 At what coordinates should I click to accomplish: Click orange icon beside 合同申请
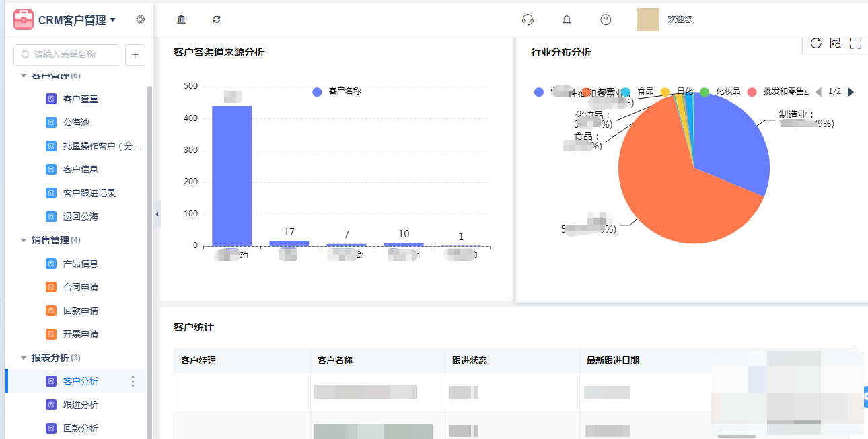tap(51, 287)
